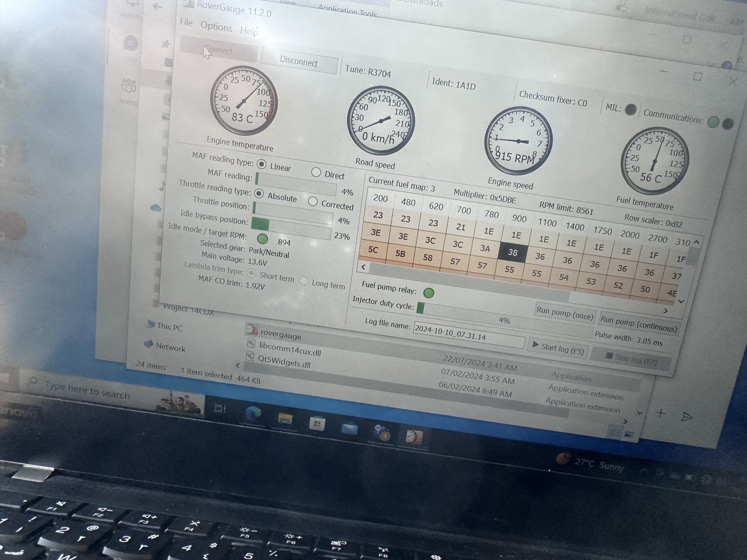Click the Log file name field
The width and height of the screenshot is (747, 560).
click(x=469, y=335)
